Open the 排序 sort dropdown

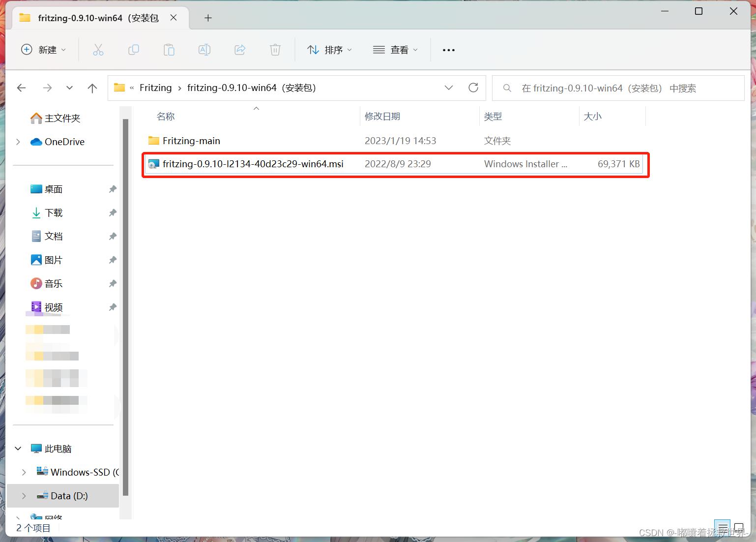(329, 50)
